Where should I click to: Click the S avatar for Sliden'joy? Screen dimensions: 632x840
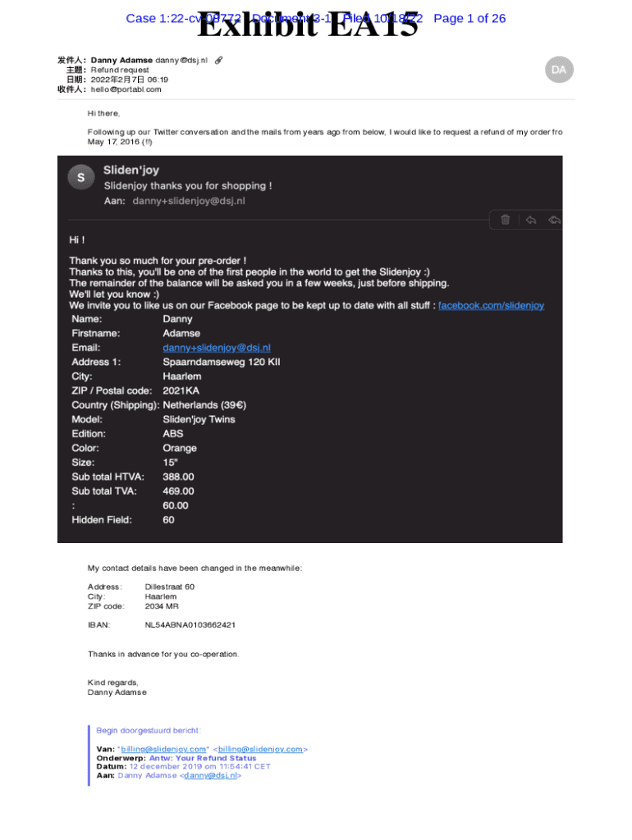click(80, 177)
